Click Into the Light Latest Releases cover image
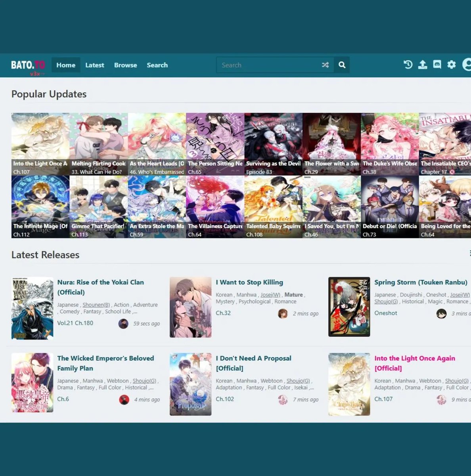The width and height of the screenshot is (471, 476). pyautogui.click(x=349, y=384)
